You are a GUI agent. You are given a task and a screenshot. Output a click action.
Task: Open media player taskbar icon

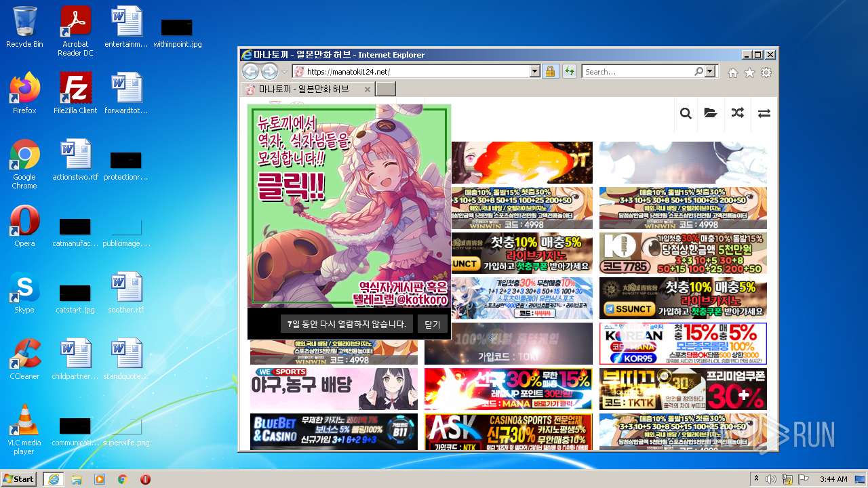pos(100,479)
